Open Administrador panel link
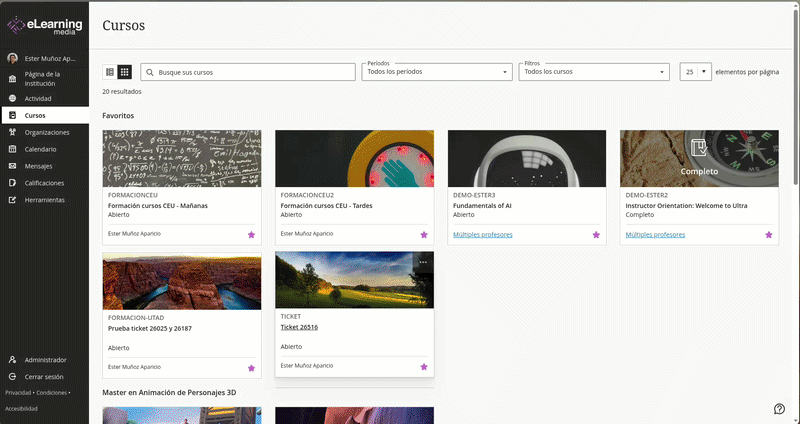 tap(45, 360)
